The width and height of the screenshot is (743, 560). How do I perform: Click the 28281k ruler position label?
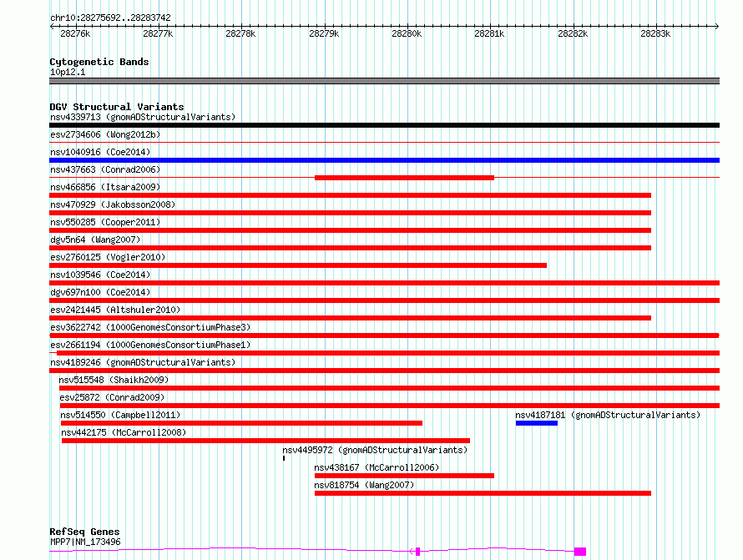489,33
